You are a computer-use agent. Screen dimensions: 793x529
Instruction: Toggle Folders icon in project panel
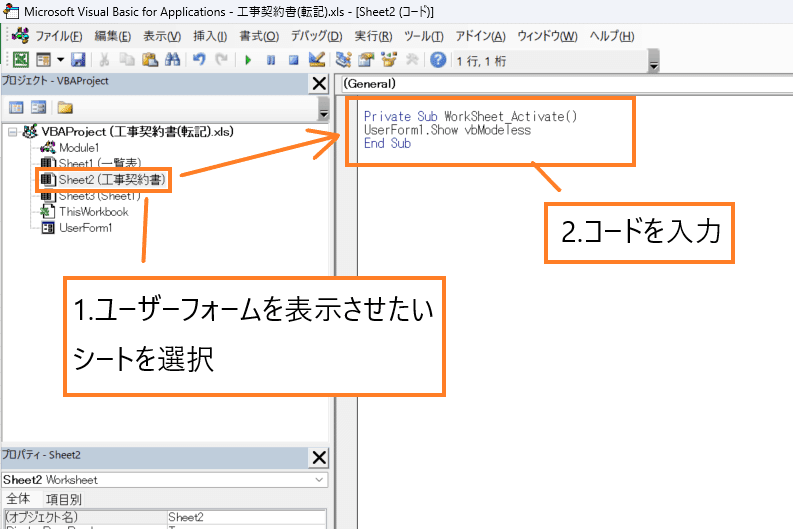65,107
